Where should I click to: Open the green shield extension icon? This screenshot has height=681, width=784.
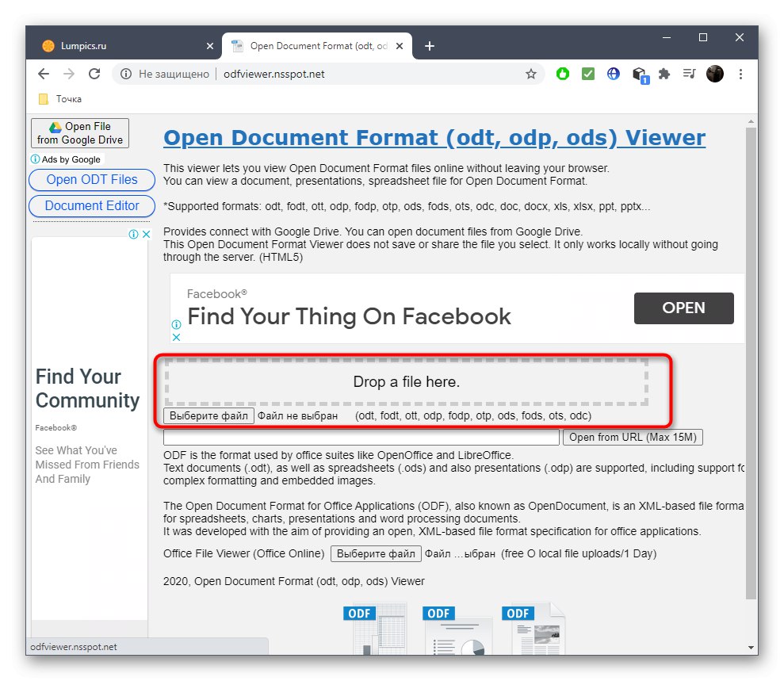563,74
